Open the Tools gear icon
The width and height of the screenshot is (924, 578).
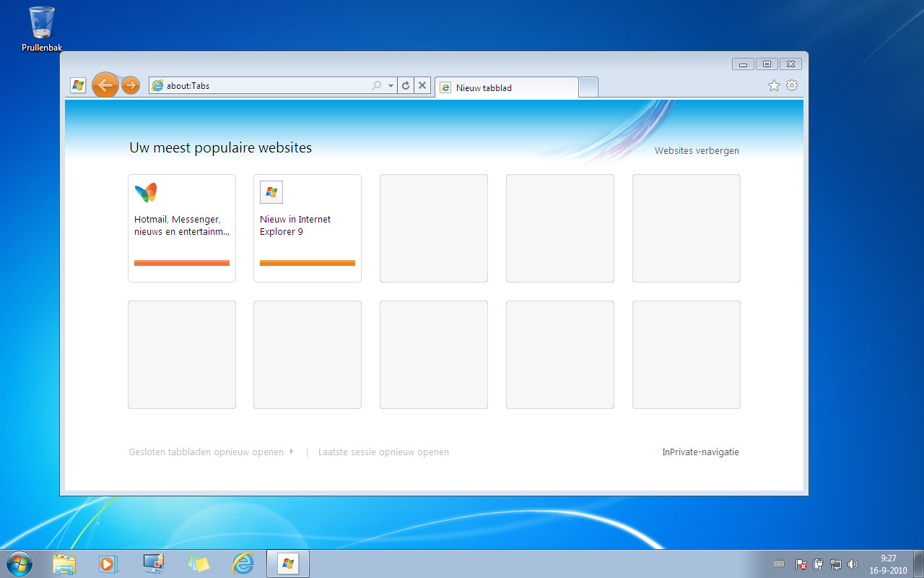[x=792, y=85]
